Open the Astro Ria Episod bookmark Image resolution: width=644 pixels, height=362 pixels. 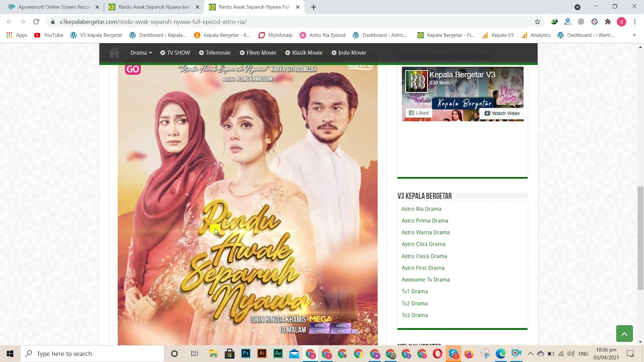[323, 35]
